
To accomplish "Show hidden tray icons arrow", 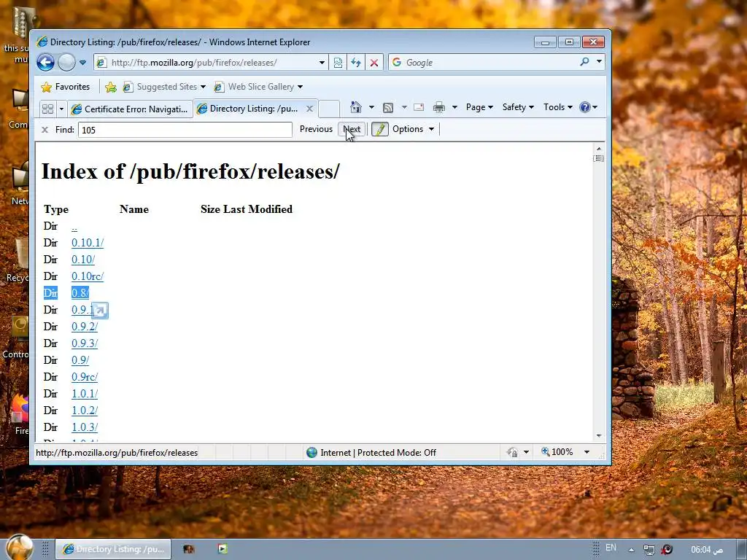I will click(x=631, y=550).
